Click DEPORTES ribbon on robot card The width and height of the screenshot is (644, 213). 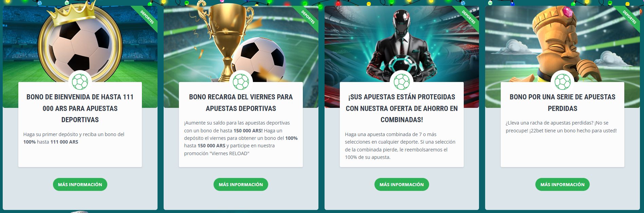click(x=468, y=17)
